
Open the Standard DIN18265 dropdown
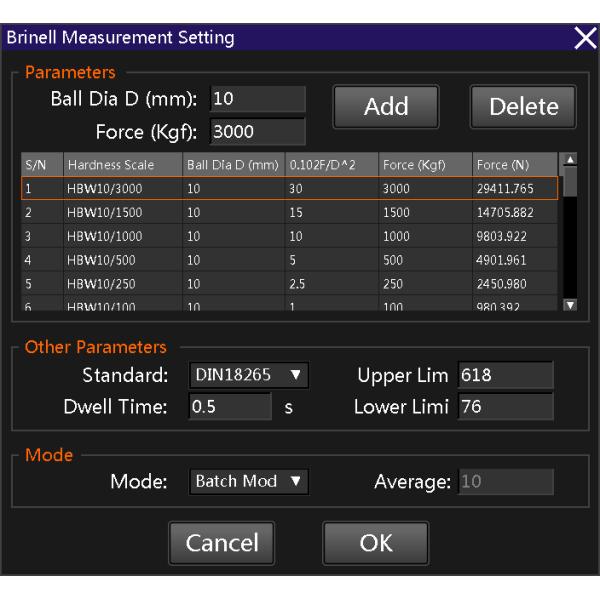tap(248, 376)
